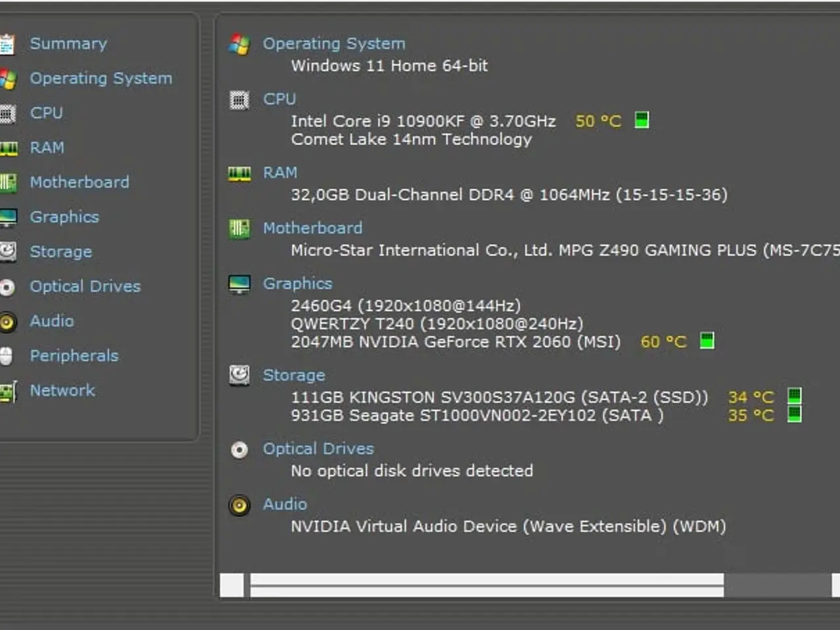
Task: Click the CPU temperature '50 °C' value
Action: [598, 121]
